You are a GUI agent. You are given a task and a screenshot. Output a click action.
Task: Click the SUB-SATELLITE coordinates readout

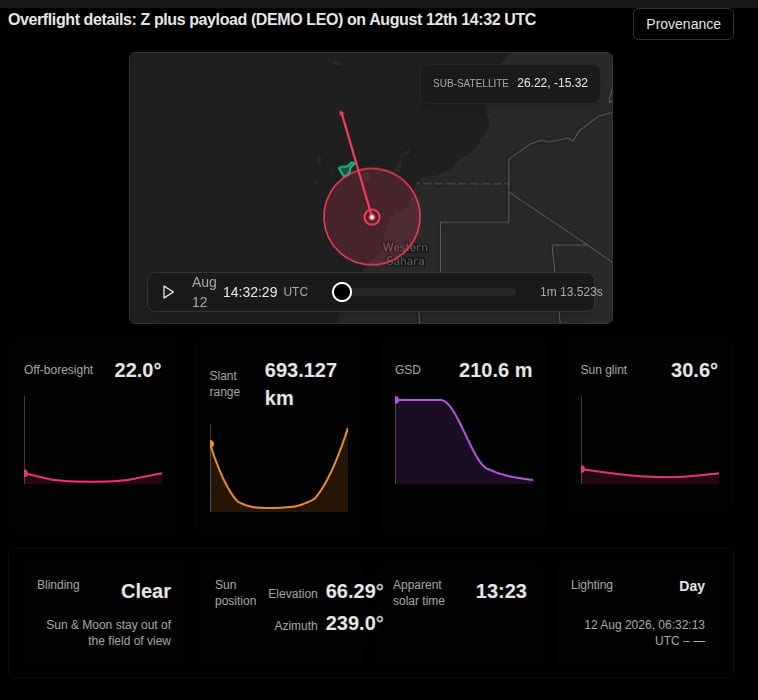click(x=510, y=83)
